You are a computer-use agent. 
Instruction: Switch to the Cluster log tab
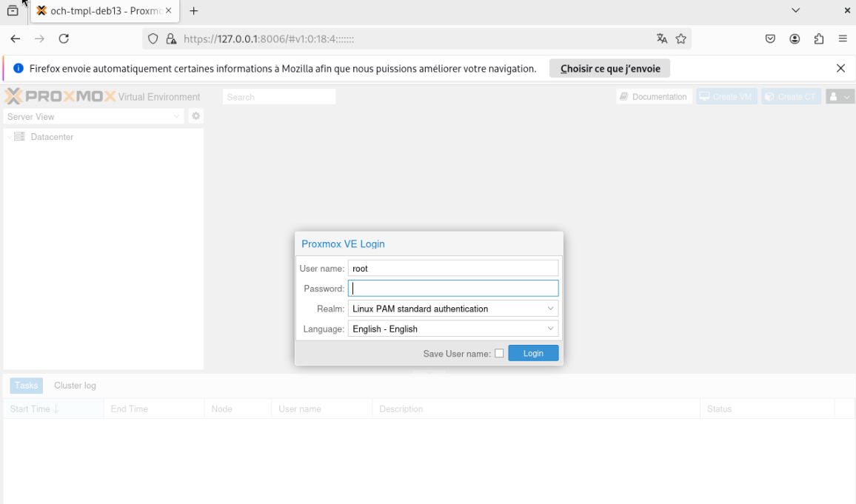click(75, 386)
